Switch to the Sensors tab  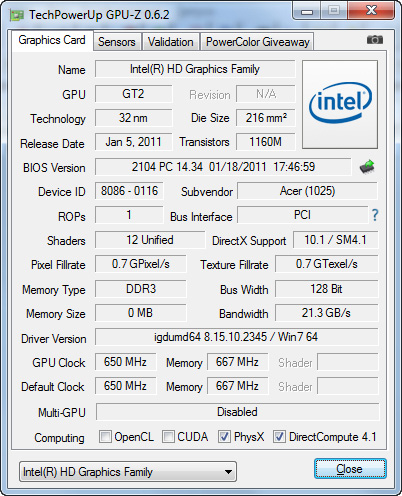(117, 42)
